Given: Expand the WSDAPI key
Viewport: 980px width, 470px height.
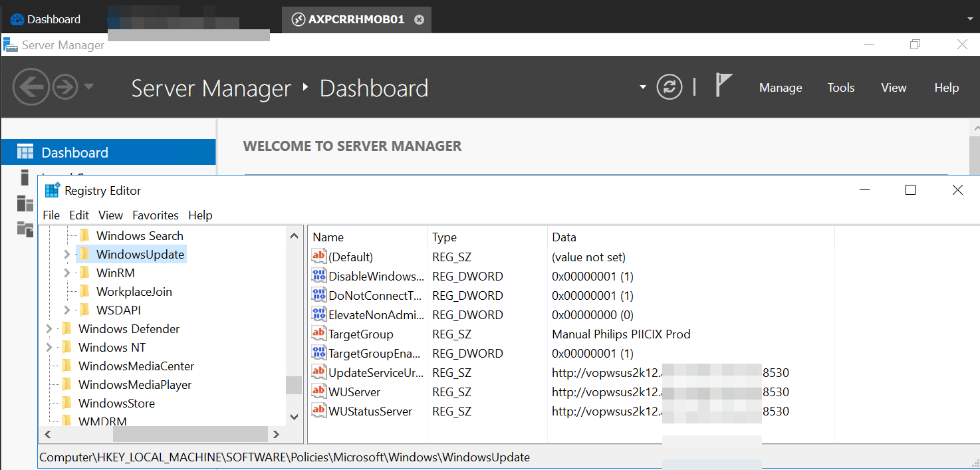Looking at the screenshot, I should click(66, 310).
